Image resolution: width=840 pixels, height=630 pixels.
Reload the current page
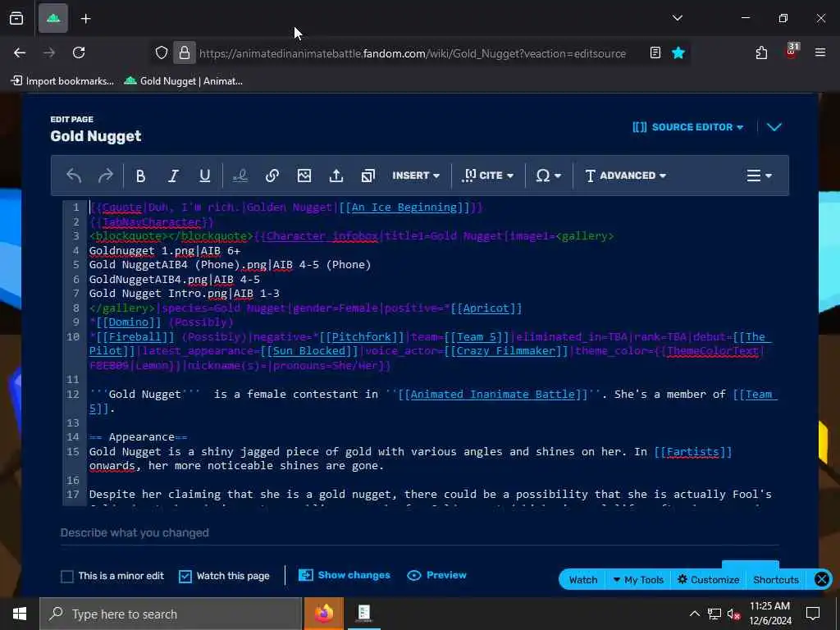click(x=79, y=52)
